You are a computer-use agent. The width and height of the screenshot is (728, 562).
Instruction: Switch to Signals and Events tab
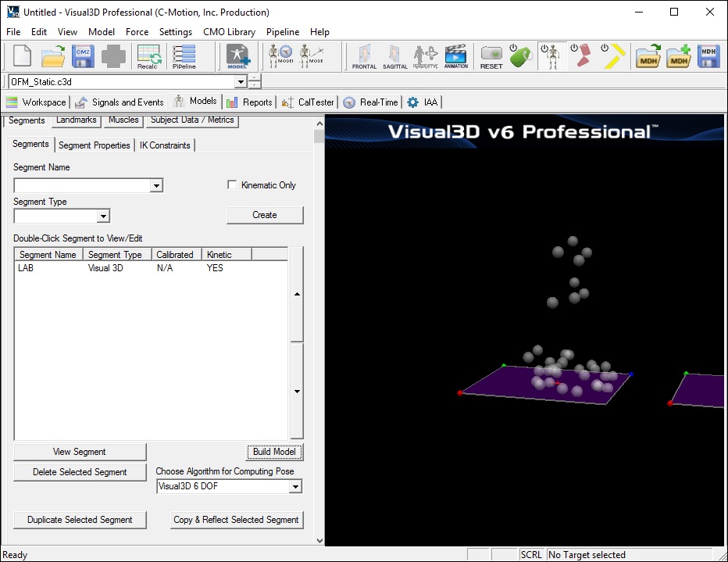[x=120, y=102]
